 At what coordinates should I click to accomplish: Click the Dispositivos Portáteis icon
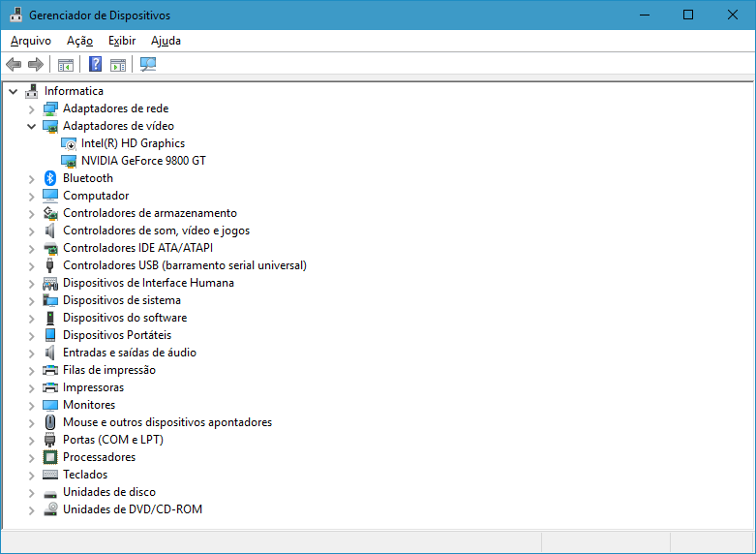coord(50,335)
